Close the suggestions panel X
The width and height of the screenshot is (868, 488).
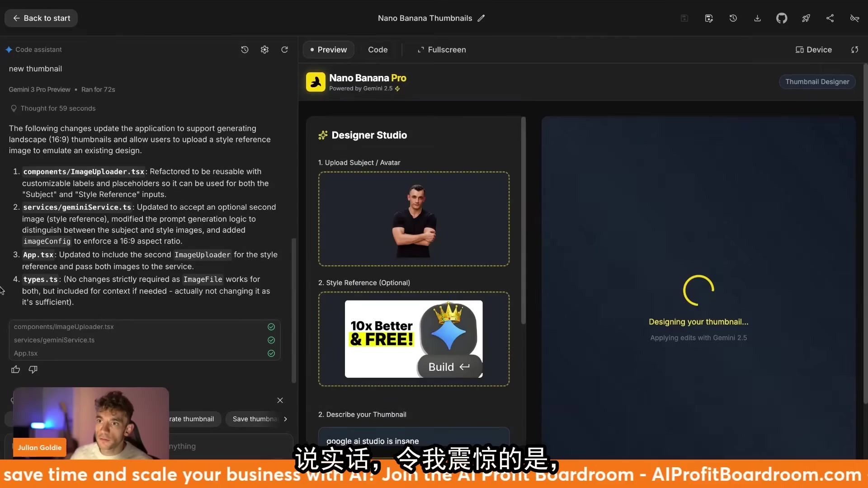point(280,400)
